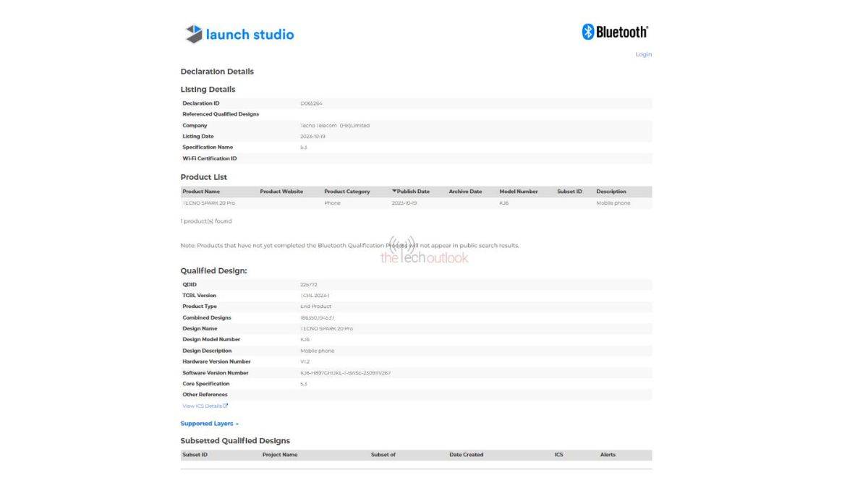Select the Core Specification value 5.3

click(x=304, y=384)
